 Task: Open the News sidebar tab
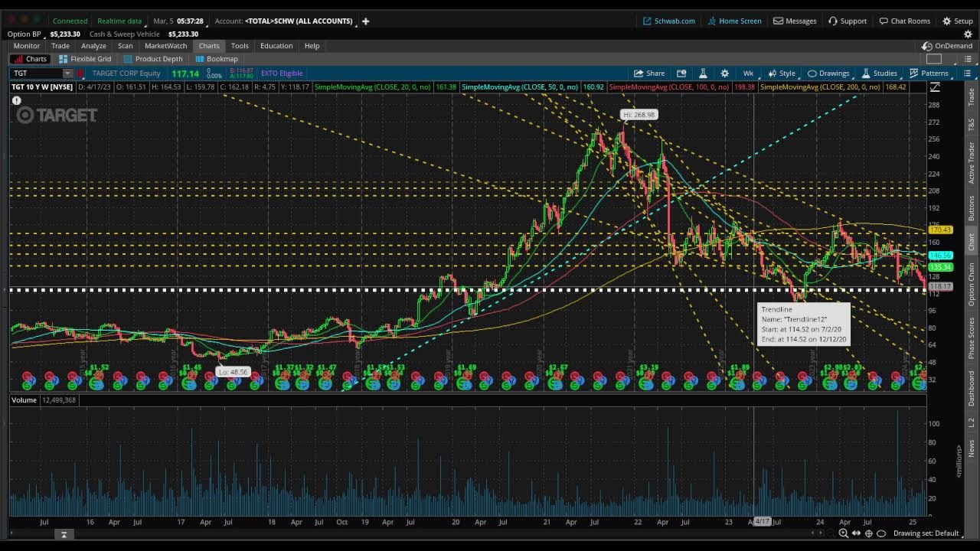(x=972, y=448)
